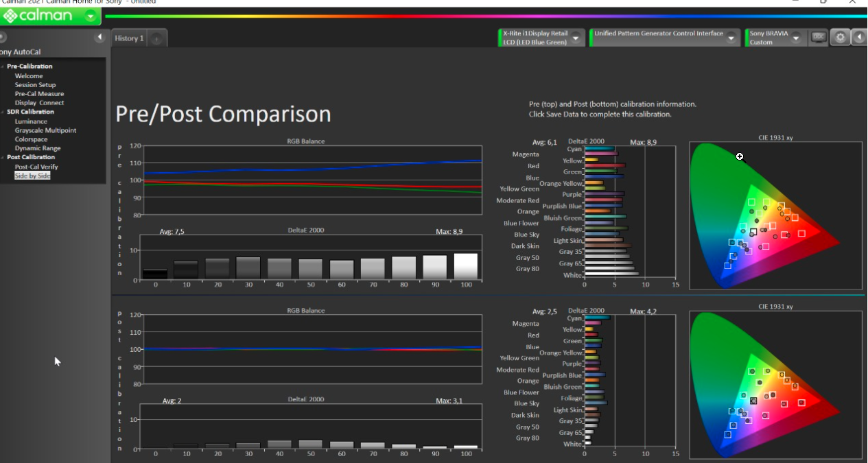The height and width of the screenshot is (463, 868).
Task: Open the Welcome step
Action: point(29,76)
